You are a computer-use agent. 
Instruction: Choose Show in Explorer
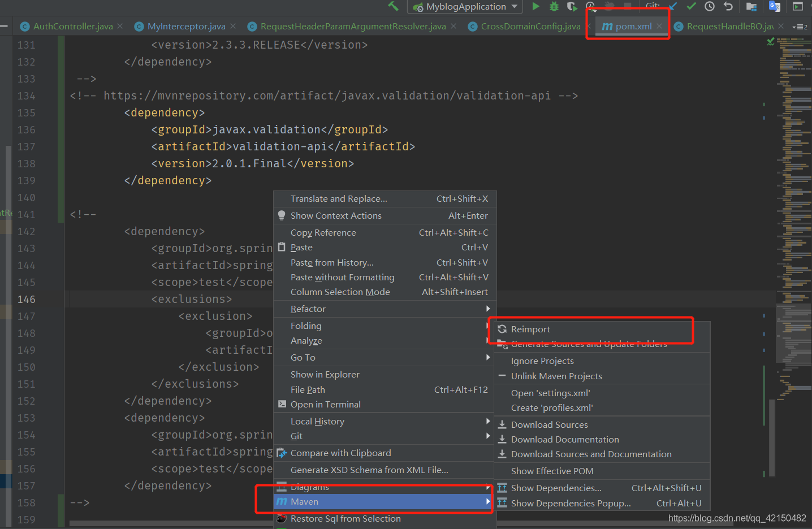tap(385, 375)
